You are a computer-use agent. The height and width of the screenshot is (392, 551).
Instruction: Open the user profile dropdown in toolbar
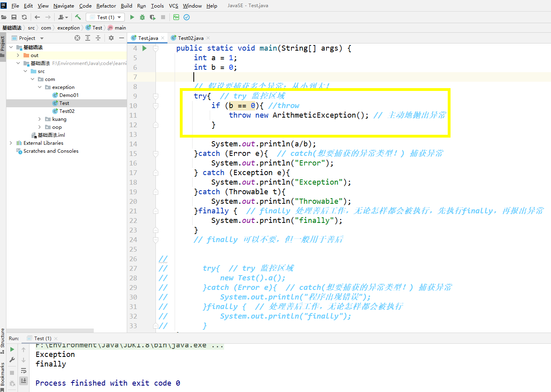coord(63,17)
